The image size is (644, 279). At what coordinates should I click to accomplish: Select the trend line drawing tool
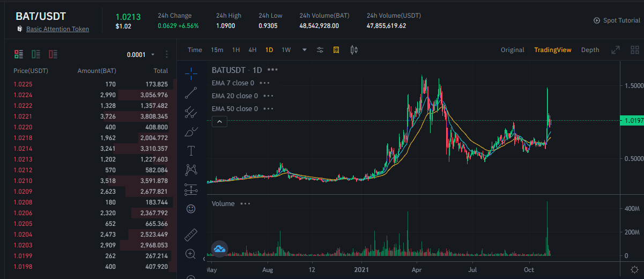coord(191,93)
